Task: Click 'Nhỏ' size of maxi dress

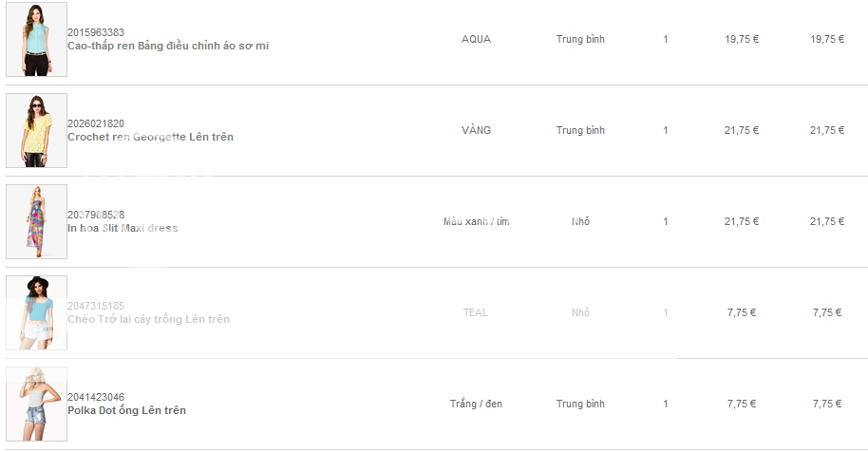Action: point(580,221)
